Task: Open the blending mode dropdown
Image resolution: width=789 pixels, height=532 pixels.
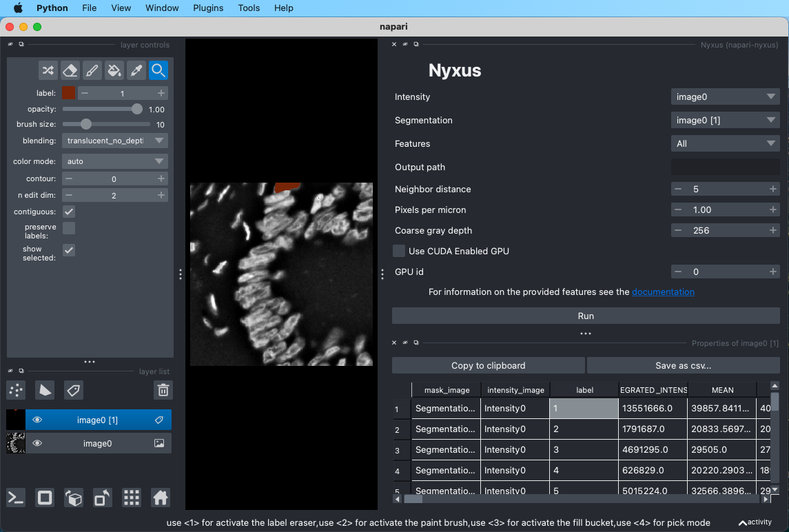Action: [114, 141]
